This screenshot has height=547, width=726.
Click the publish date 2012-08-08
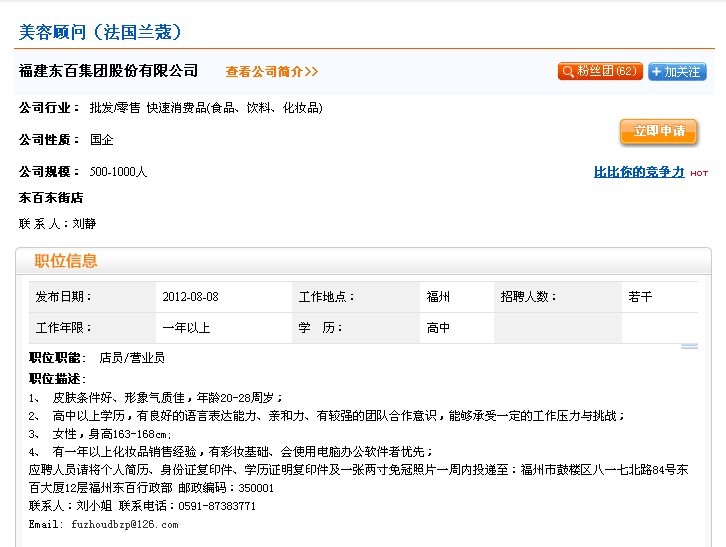coord(190,297)
